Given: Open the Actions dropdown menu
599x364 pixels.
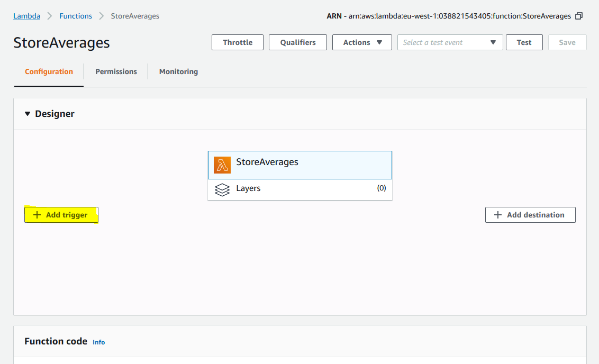Looking at the screenshot, I should point(362,42).
